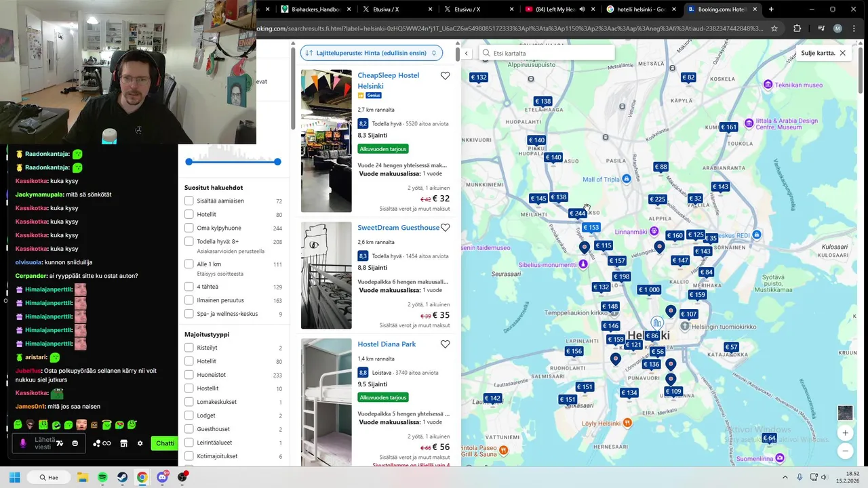Image resolution: width=868 pixels, height=488 pixels.
Task: Close the map with 'Sulje kartta'
Action: coord(823,53)
